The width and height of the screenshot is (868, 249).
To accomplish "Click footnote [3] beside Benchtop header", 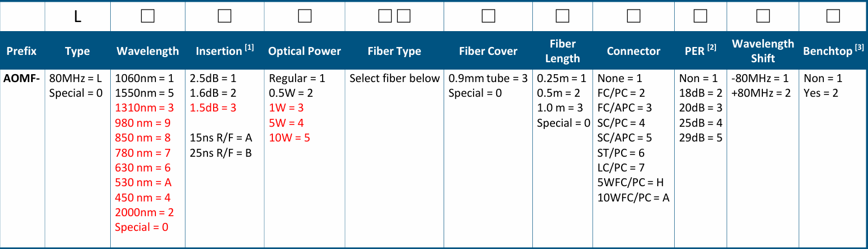I will pos(860,48).
